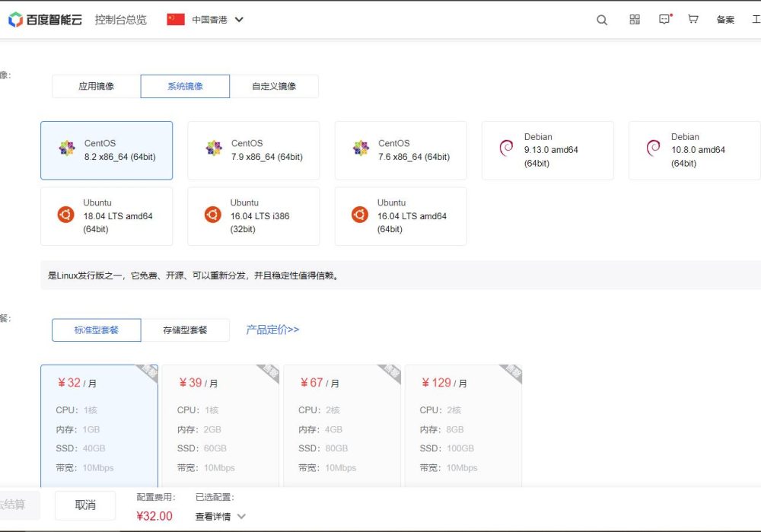
Task: Choose the ¥129/月 plan card
Action: pos(463,425)
